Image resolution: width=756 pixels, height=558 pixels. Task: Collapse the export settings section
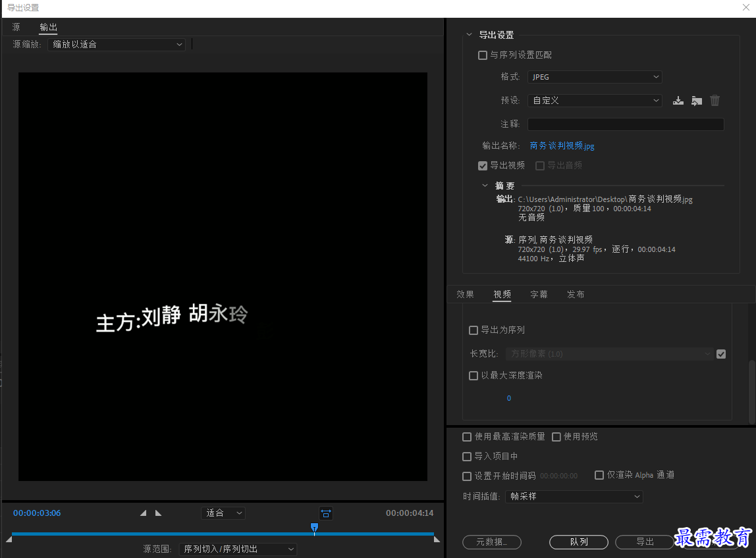pyautogui.click(x=469, y=35)
